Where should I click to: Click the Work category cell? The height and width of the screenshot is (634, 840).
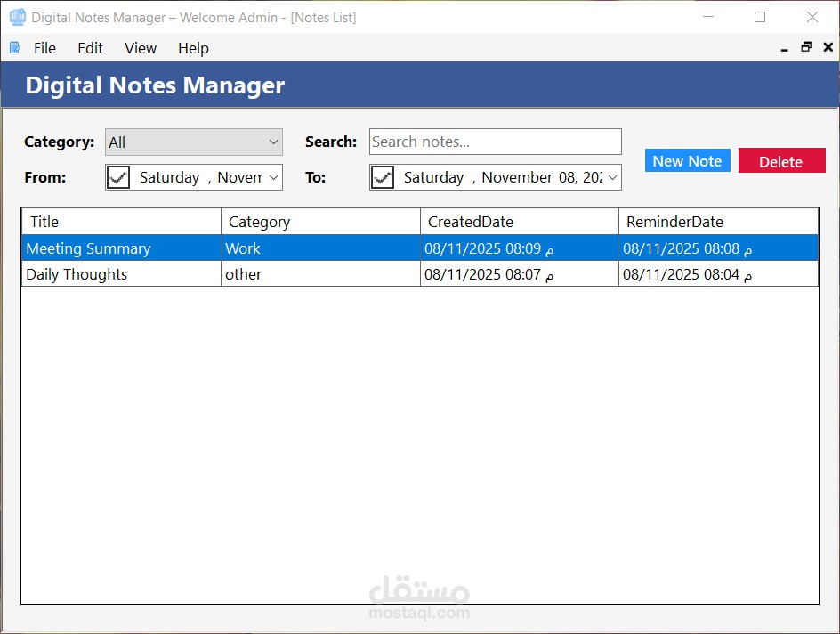[320, 248]
